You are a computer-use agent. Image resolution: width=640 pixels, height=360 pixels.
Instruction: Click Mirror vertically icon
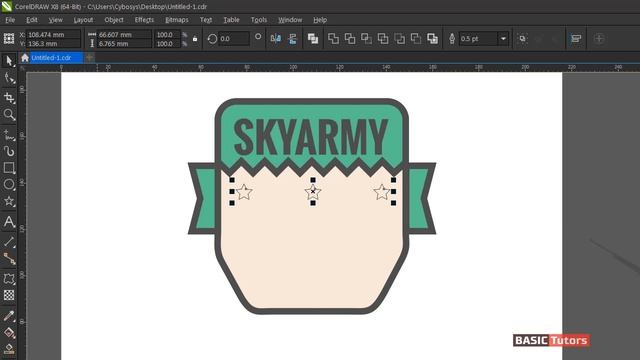293,38
